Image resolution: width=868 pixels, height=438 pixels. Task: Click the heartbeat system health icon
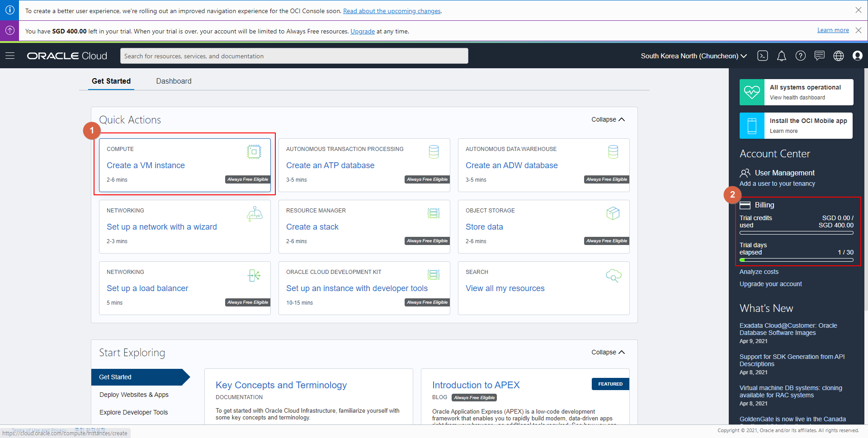click(752, 92)
